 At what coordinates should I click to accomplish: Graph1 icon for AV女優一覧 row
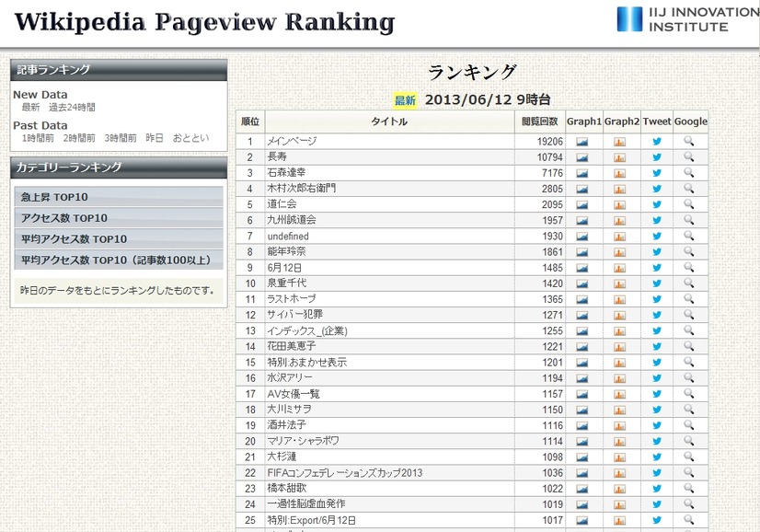coord(582,394)
